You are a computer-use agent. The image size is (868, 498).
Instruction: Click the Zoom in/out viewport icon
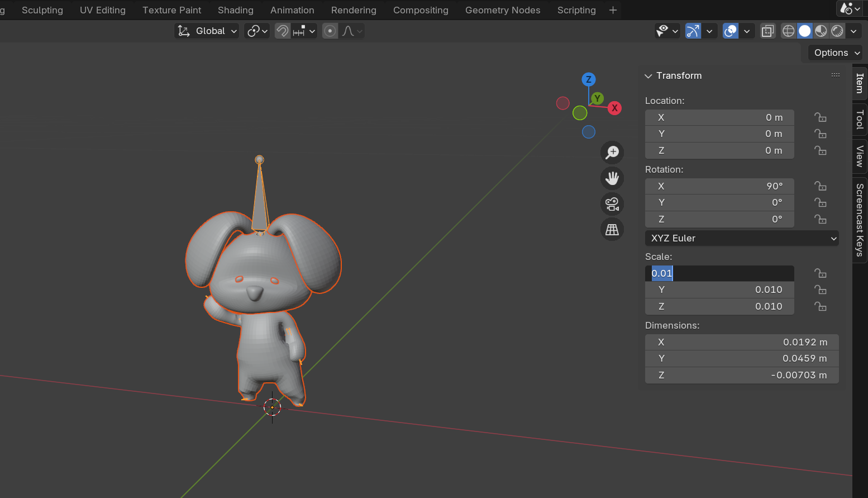click(x=612, y=152)
